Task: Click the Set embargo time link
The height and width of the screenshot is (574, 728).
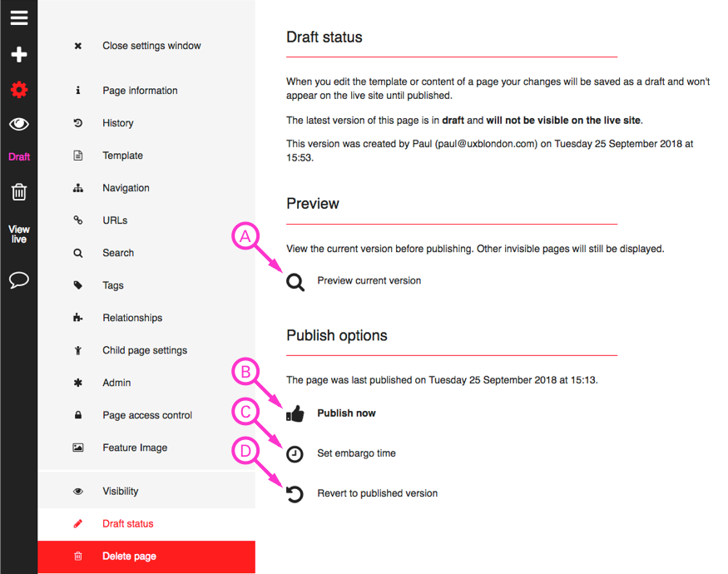Action: (356, 453)
